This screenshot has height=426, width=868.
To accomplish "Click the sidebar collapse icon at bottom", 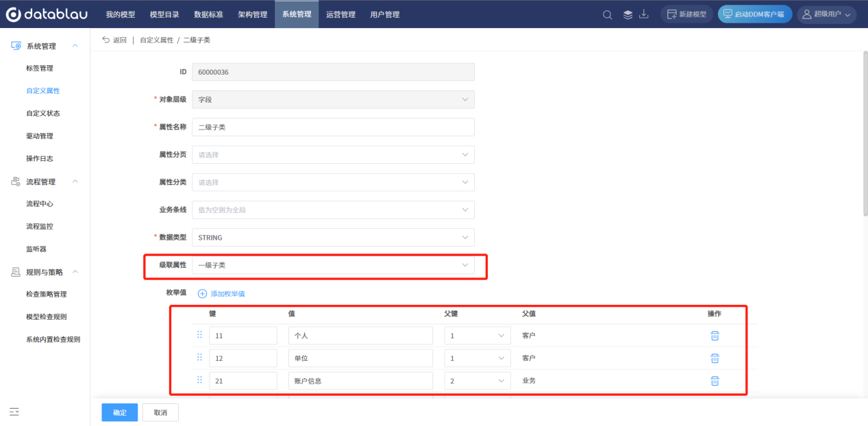I will coord(14,412).
